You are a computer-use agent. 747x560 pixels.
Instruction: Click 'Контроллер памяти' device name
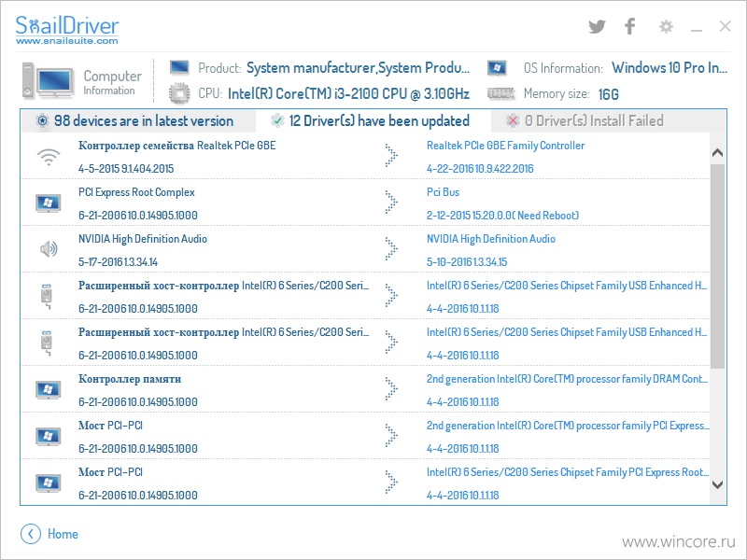pyautogui.click(x=130, y=379)
